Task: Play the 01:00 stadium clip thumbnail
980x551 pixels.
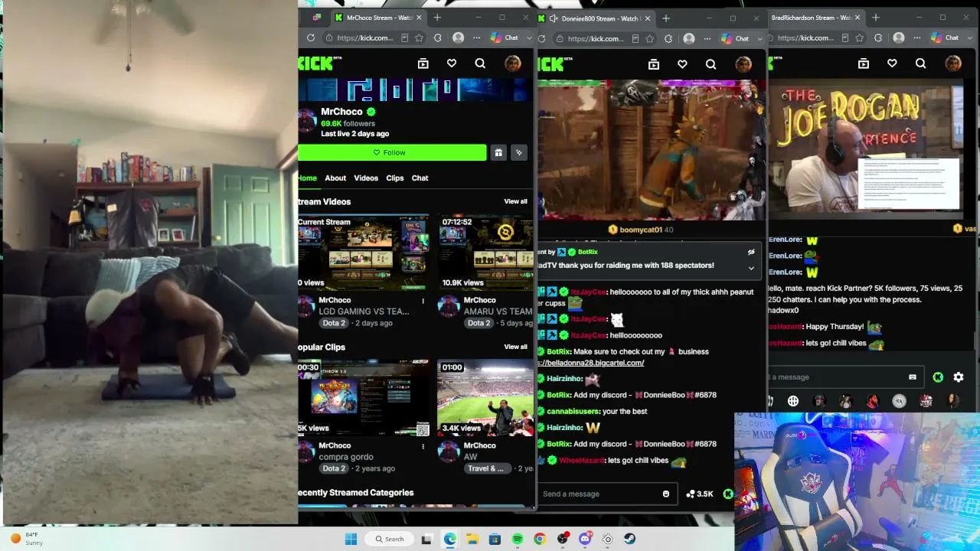Action: (x=486, y=398)
